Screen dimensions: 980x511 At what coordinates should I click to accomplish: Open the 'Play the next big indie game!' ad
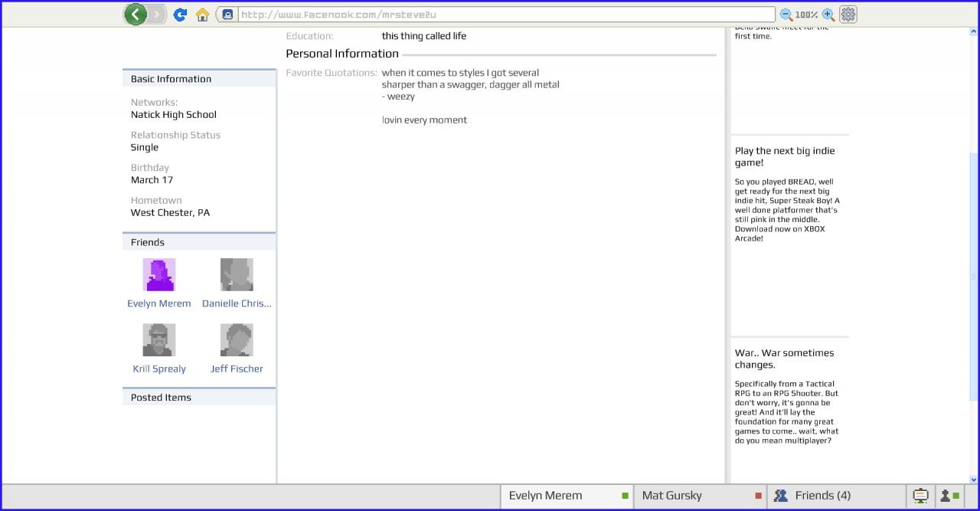coord(785,156)
